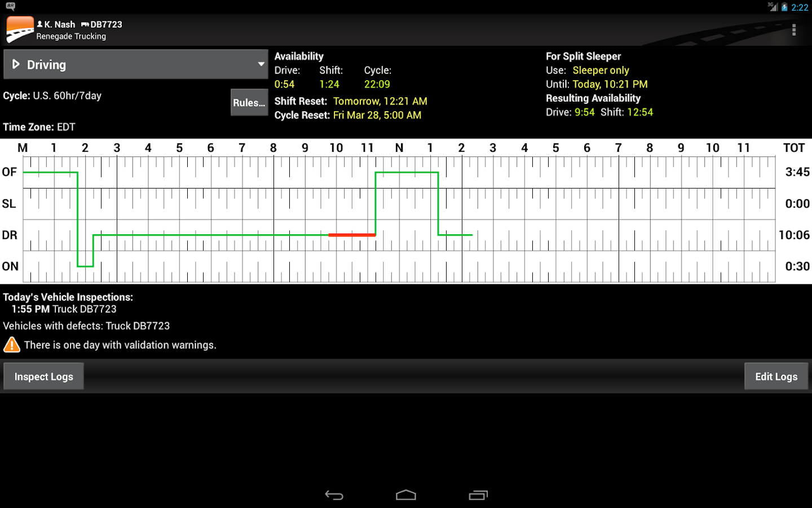812x508 pixels.
Task: Tap the charging battery icon in status bar
Action: coord(783,7)
